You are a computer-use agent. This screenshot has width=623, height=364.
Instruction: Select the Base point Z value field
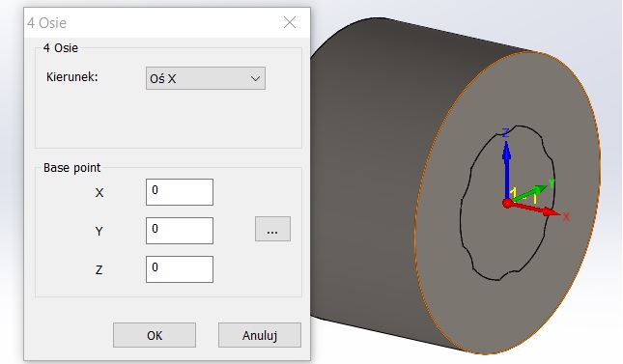pyautogui.click(x=180, y=269)
